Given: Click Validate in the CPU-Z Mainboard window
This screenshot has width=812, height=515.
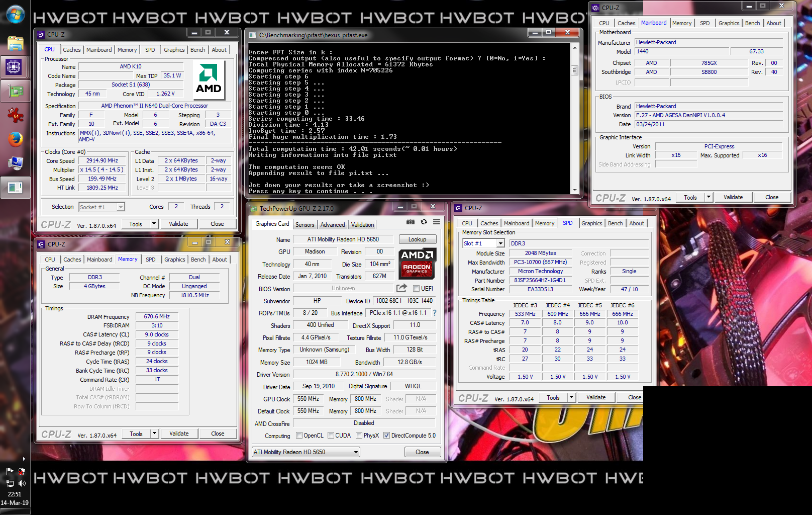Looking at the screenshot, I should coord(733,197).
